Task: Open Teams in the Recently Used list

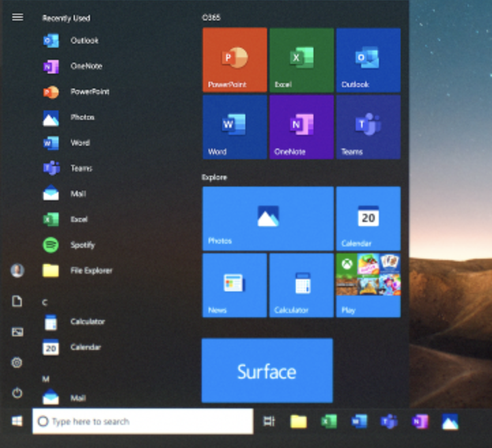Action: (67, 168)
